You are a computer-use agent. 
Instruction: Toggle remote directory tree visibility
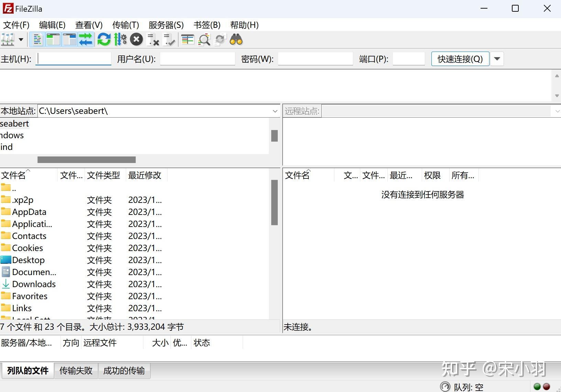tap(69, 40)
